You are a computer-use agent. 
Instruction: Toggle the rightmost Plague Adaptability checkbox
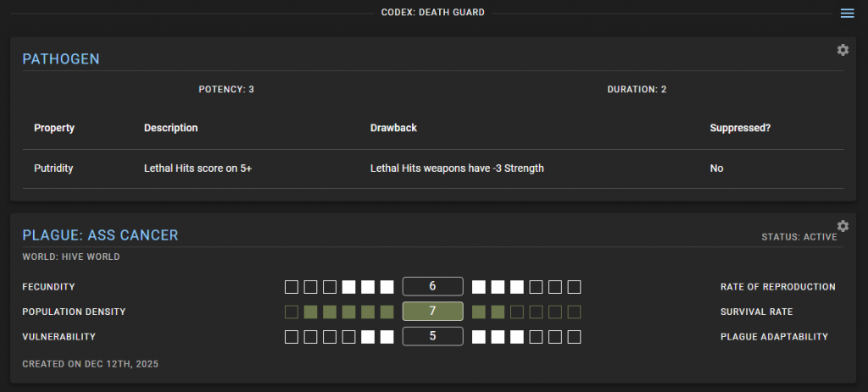coord(574,337)
